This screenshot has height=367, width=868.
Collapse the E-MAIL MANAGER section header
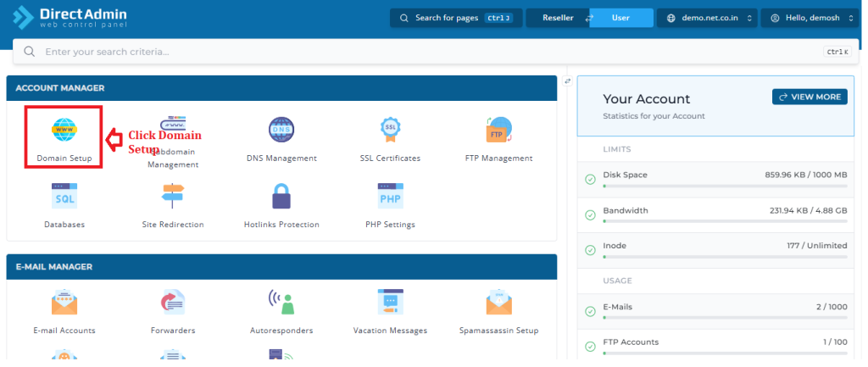click(x=281, y=267)
